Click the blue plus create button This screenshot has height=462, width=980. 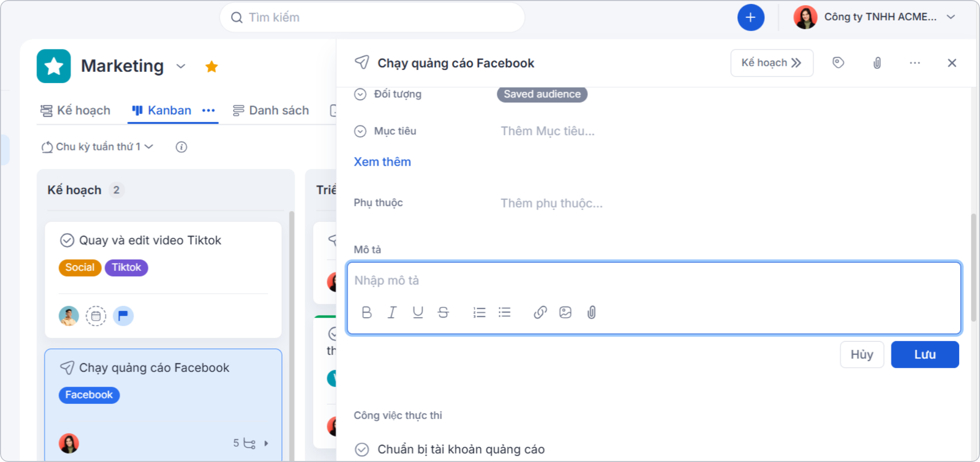[750, 17]
